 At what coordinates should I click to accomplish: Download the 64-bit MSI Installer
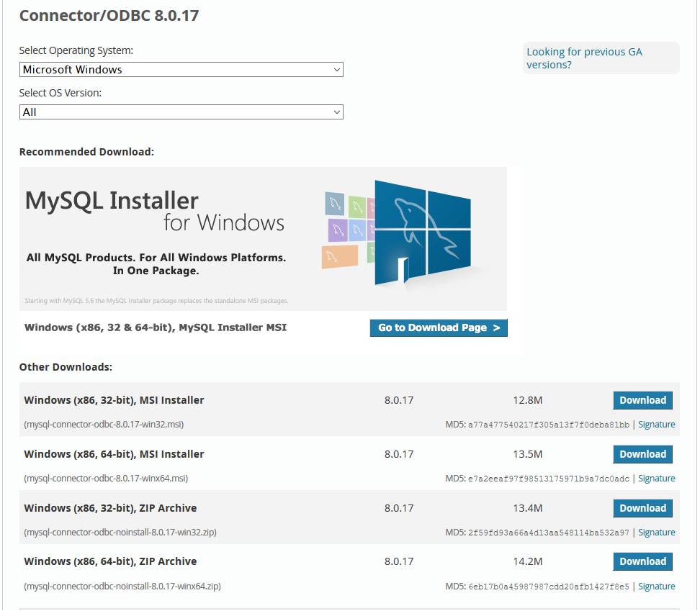click(x=642, y=454)
